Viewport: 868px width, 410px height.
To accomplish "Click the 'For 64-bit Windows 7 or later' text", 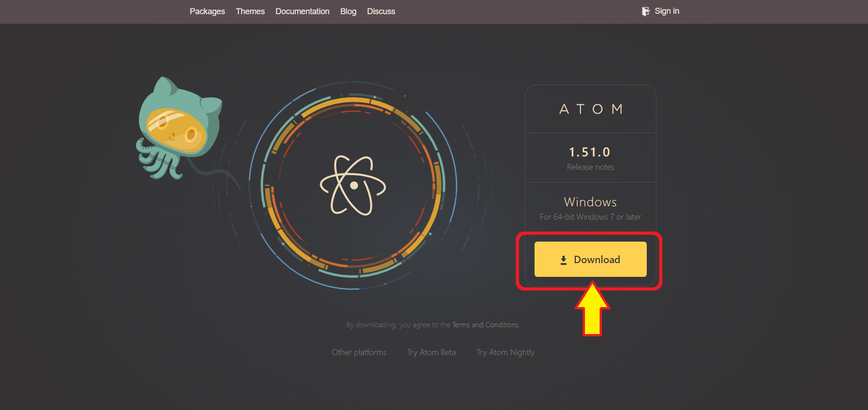I will coord(590,217).
